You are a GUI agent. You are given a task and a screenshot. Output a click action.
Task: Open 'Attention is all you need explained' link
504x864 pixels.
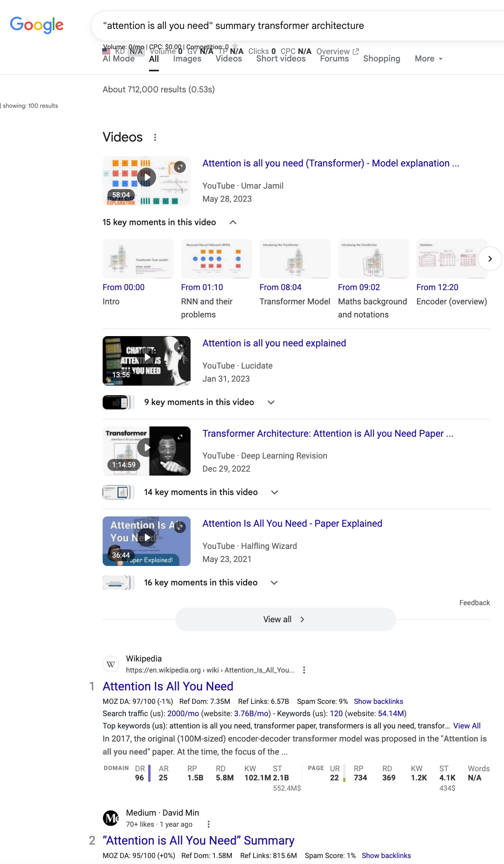(x=274, y=343)
